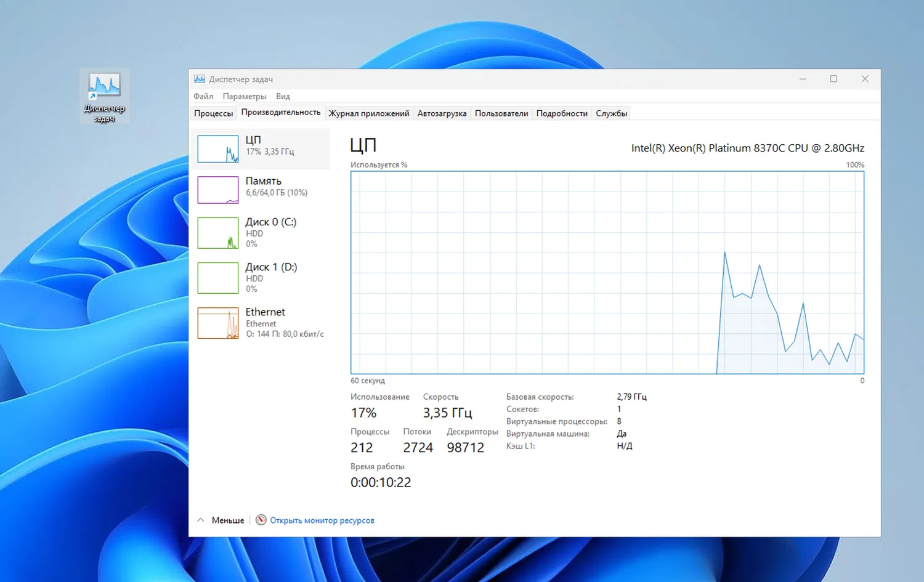Click the uptime value 0:00:10:22

[x=381, y=482]
